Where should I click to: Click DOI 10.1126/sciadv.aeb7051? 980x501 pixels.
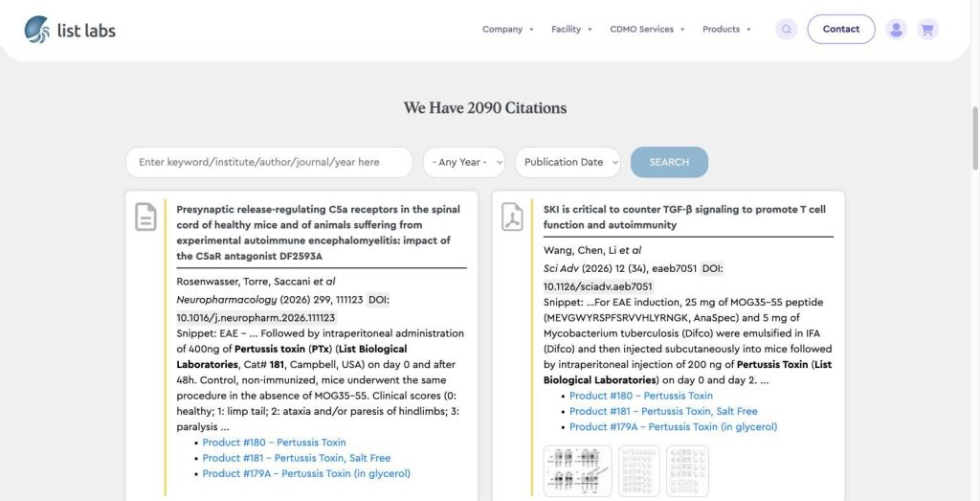click(598, 286)
